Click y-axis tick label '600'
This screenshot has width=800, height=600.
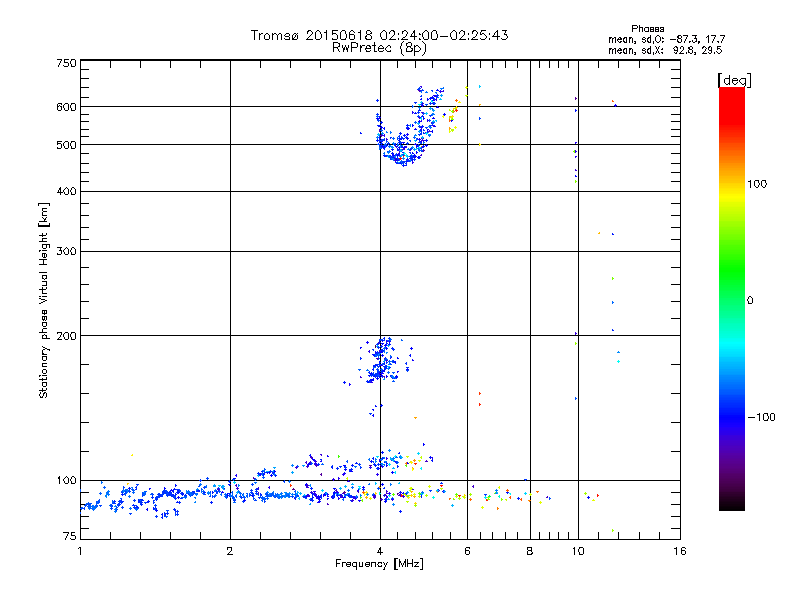pos(66,107)
